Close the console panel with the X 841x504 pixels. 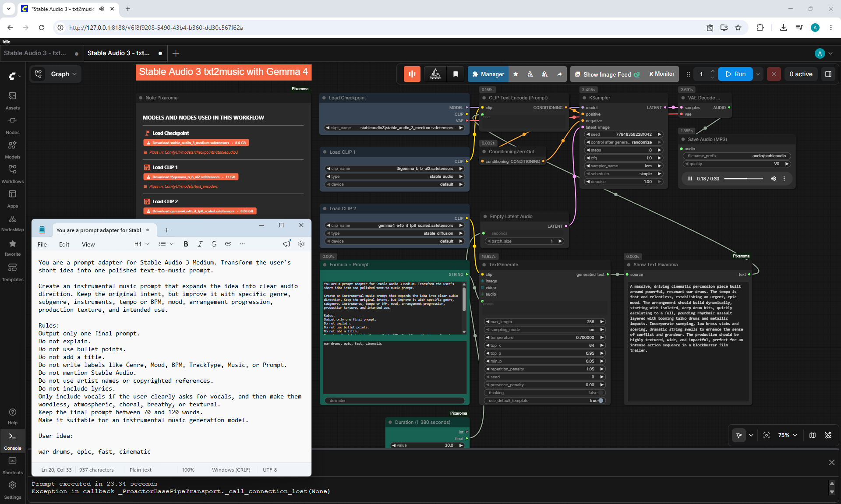(x=832, y=462)
